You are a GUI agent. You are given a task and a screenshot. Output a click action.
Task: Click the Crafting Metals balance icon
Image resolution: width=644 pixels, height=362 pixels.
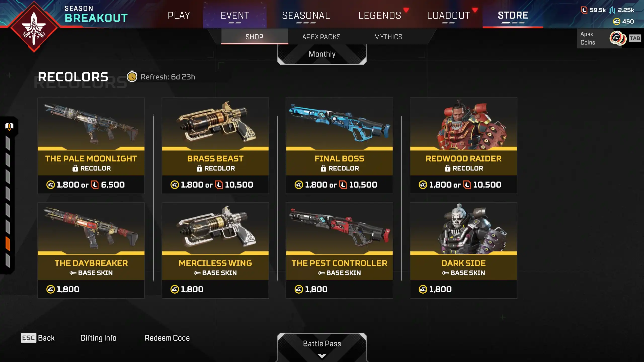pyautogui.click(x=612, y=10)
